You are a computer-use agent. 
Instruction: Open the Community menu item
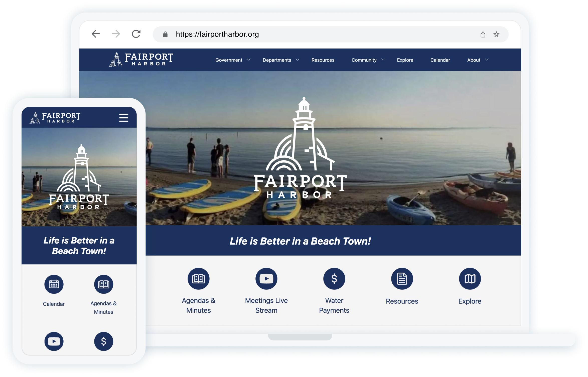(364, 60)
